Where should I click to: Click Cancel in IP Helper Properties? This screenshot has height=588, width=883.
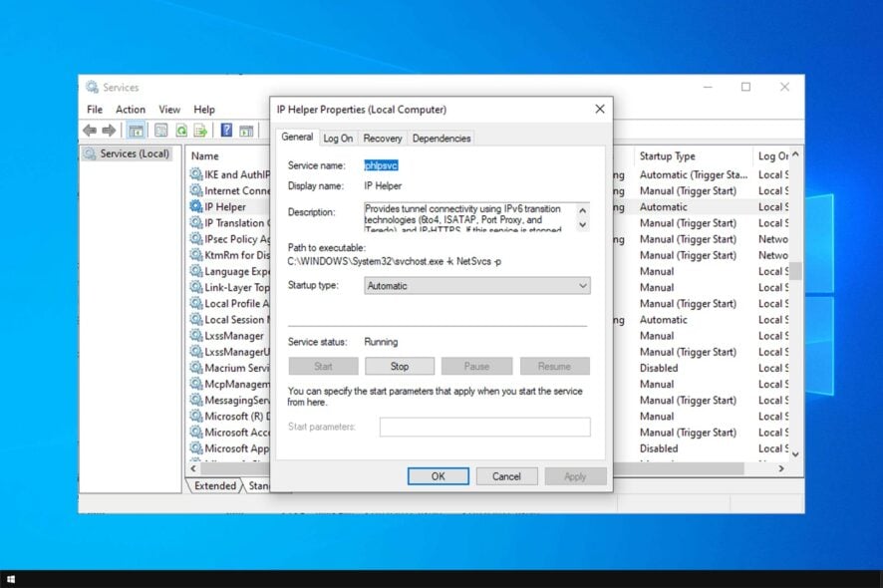click(x=506, y=476)
